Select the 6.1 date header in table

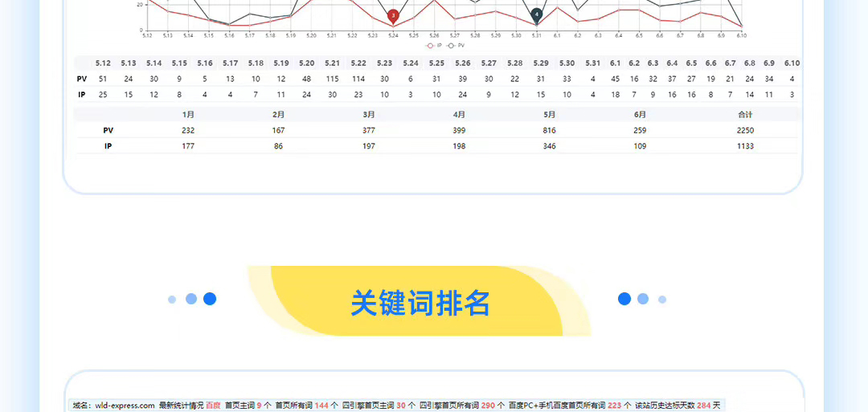click(615, 63)
